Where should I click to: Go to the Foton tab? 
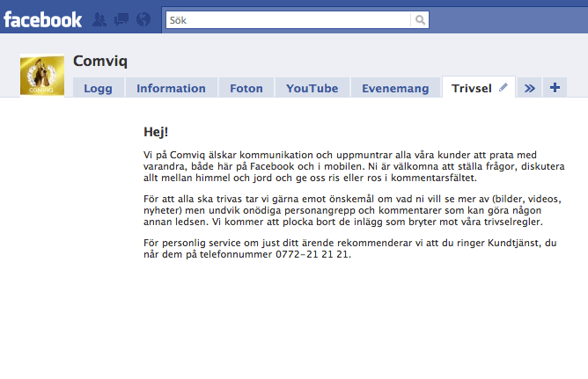[x=246, y=88]
